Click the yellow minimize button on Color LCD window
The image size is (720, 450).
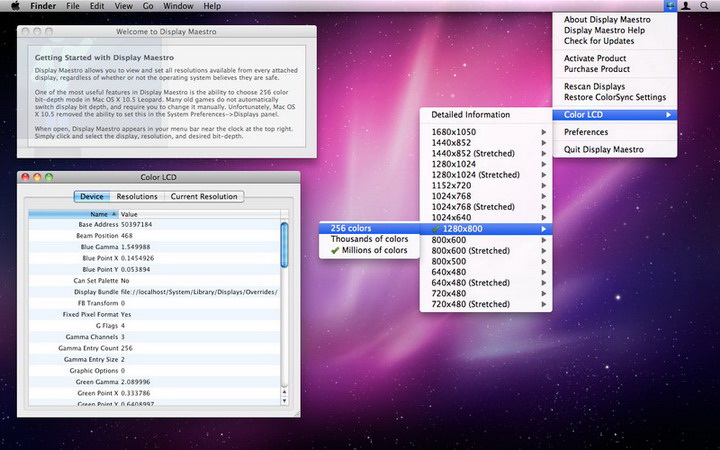pos(36,177)
